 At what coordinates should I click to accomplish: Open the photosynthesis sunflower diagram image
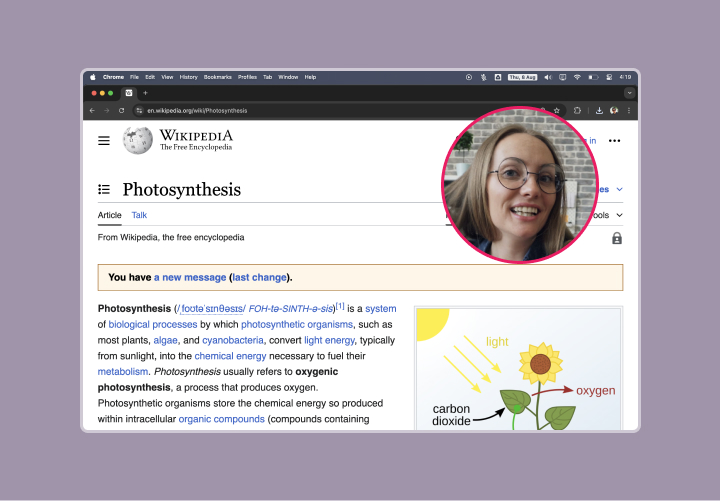[518, 370]
